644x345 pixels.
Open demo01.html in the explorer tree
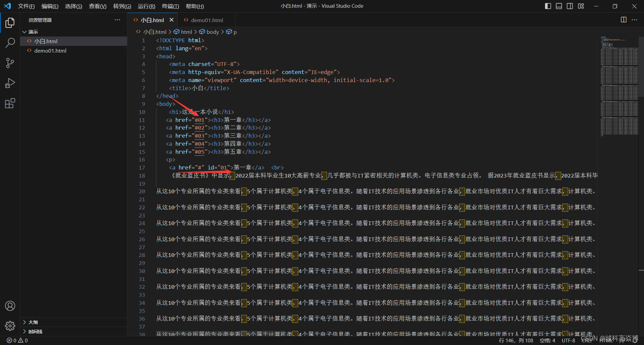[x=74, y=51]
